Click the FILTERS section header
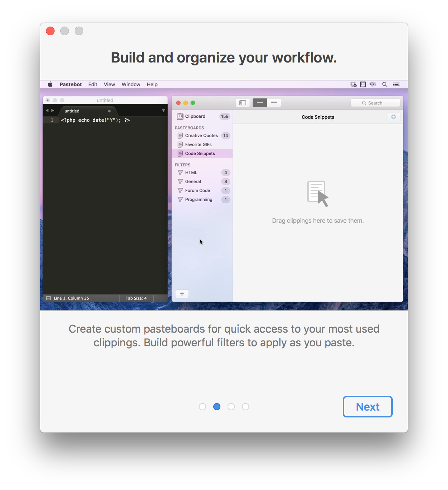 point(183,165)
